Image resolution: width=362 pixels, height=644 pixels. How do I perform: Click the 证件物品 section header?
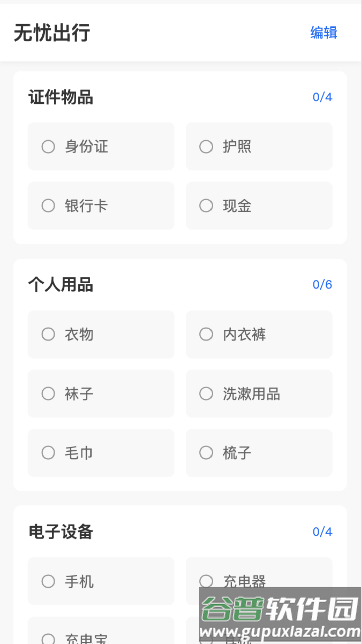pyautogui.click(x=61, y=97)
